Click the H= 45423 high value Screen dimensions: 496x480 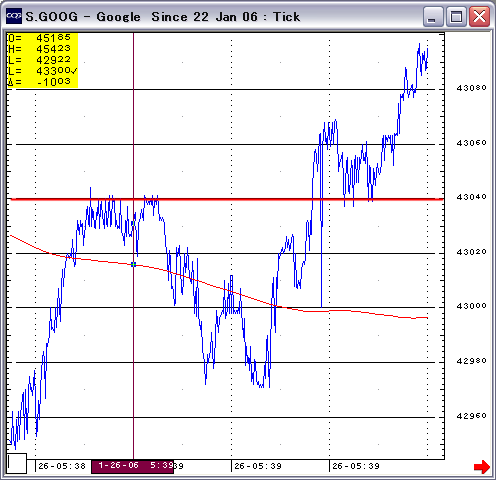[x=39, y=49]
